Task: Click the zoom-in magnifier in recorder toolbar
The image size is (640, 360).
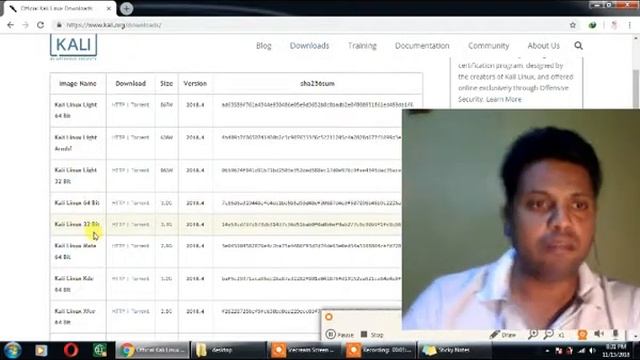Action: (533, 334)
